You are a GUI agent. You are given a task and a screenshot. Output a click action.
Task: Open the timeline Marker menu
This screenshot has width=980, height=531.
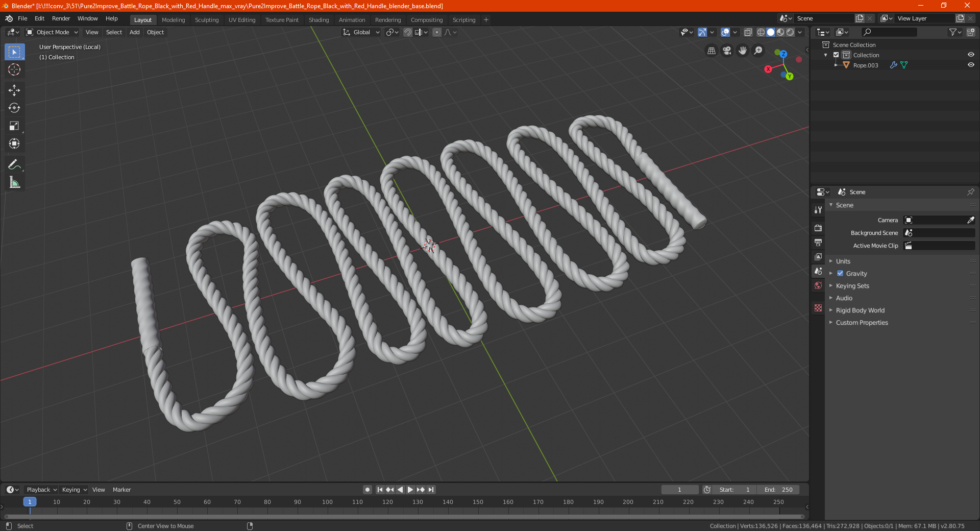pos(121,490)
